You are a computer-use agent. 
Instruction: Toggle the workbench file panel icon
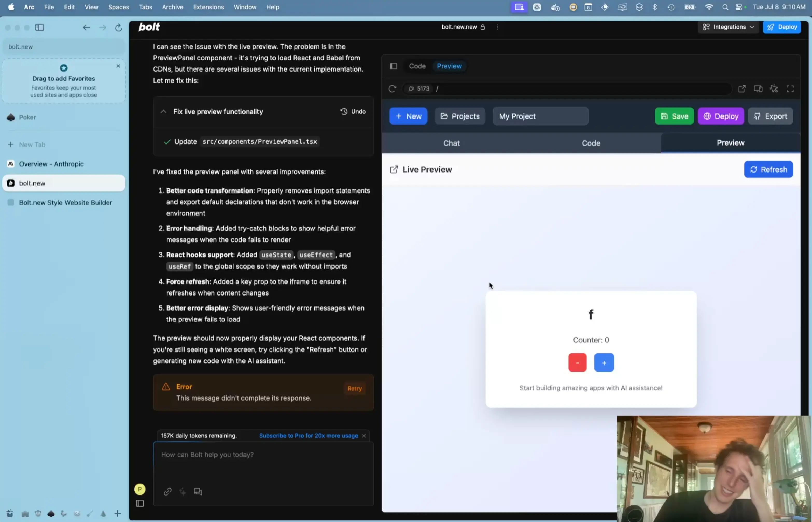pyautogui.click(x=394, y=66)
